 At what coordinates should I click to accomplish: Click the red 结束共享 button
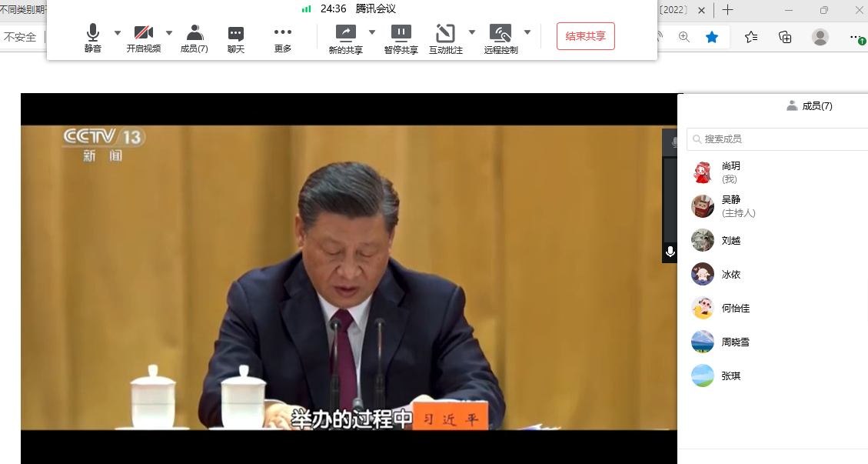coord(585,36)
